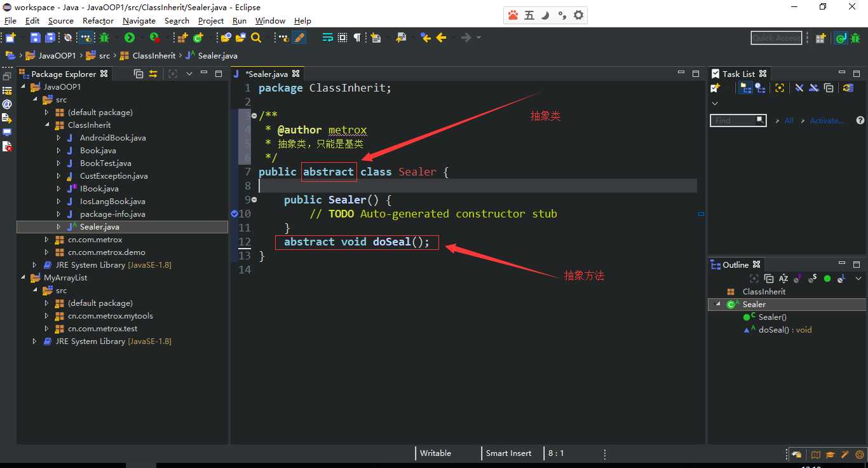The height and width of the screenshot is (468, 868).
Task: Navigate Back with the yellow left arrow
Action: coord(441,38)
